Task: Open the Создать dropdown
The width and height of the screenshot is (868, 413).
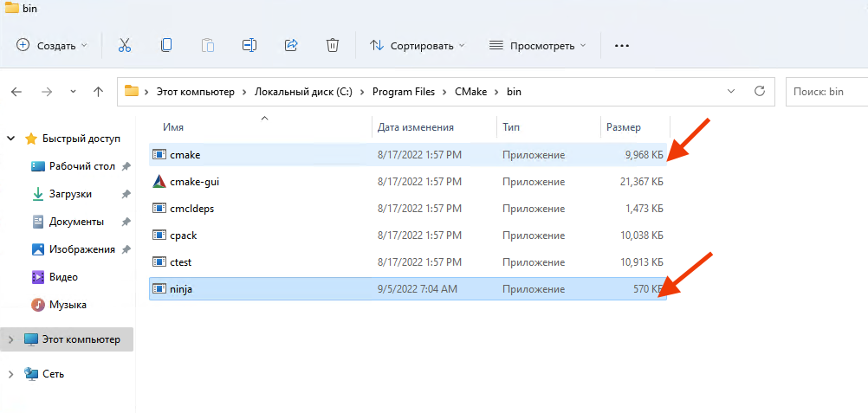Action: [53, 46]
